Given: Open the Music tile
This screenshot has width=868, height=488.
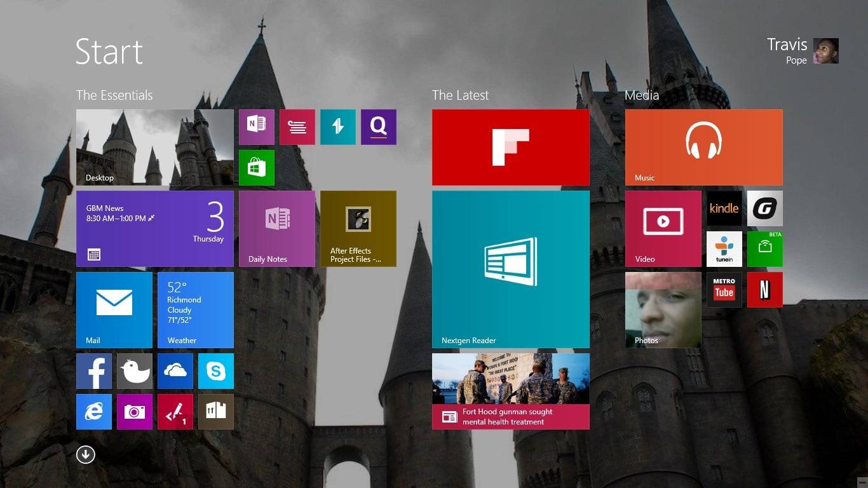Looking at the screenshot, I should tap(704, 147).
